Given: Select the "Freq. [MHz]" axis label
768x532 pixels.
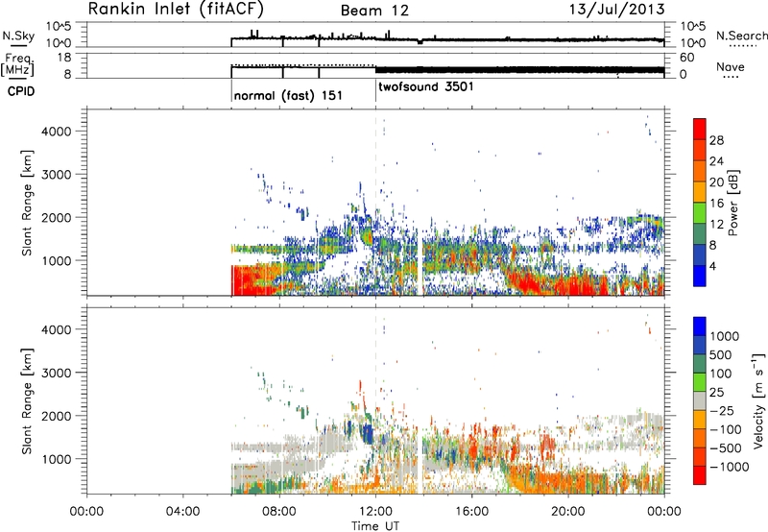Looking at the screenshot, I should [17, 65].
